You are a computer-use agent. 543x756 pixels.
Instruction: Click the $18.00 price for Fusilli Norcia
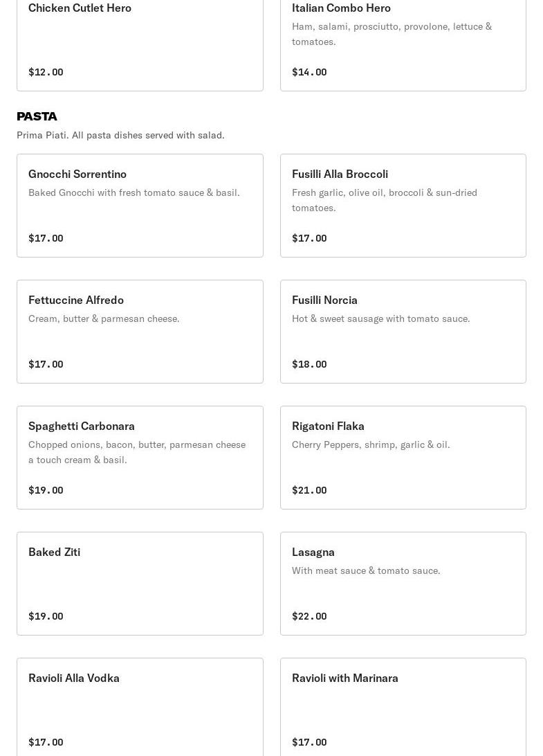tap(309, 364)
